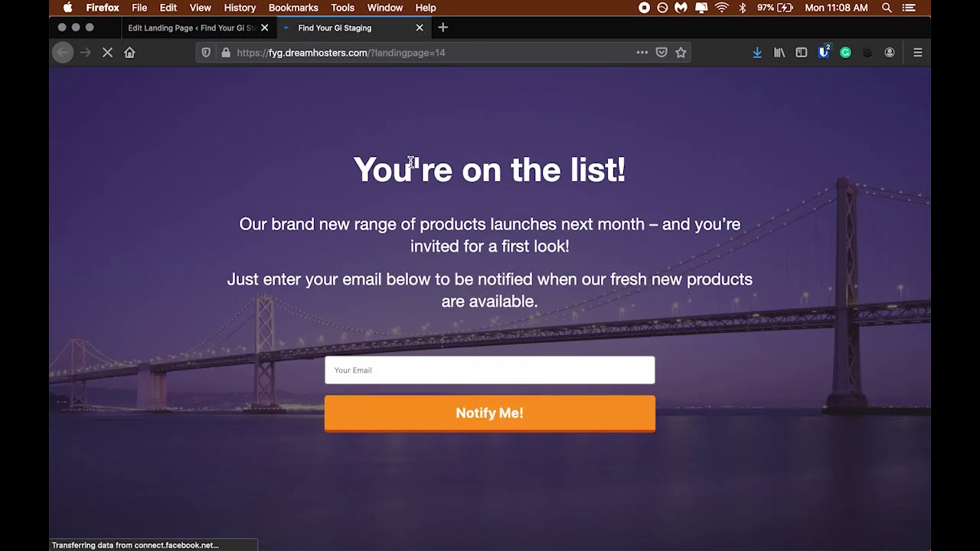Viewport: 980px width, 551px height.
Task: Stop the page from loading
Action: (x=107, y=53)
